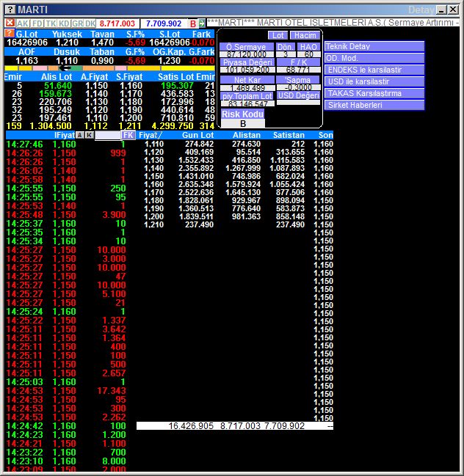
Task: Click the KD toolbar button
Action: (64, 23)
